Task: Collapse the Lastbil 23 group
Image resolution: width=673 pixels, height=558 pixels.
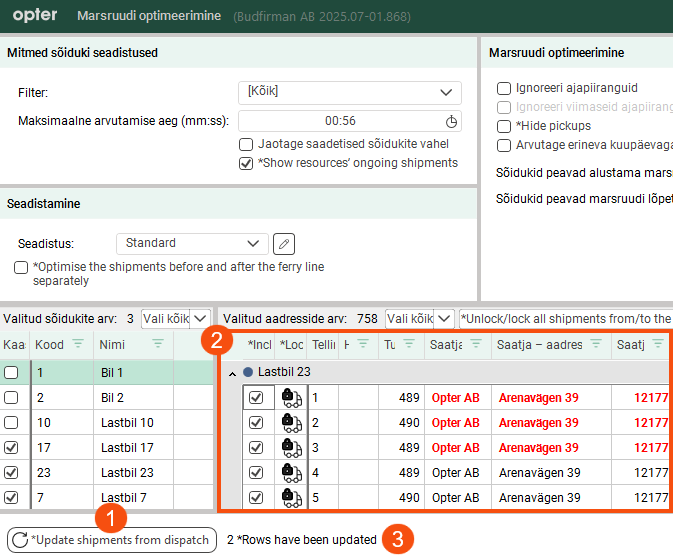Action: coord(234,372)
